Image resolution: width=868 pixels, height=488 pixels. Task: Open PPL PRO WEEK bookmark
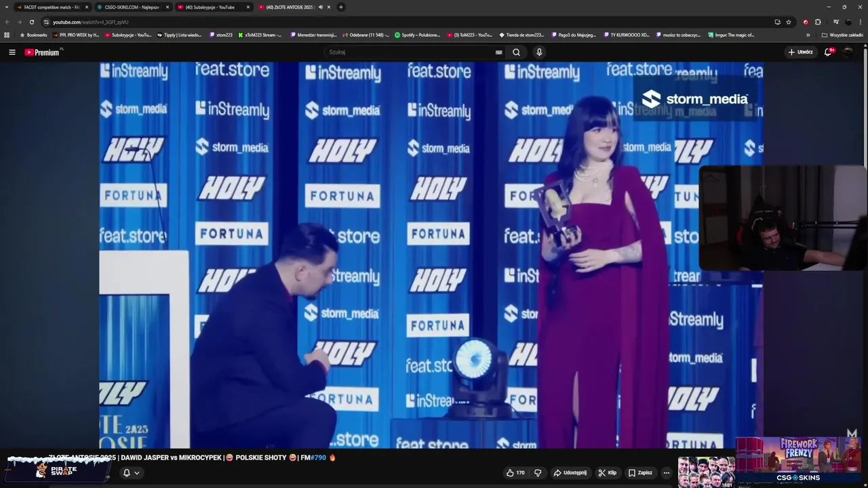76,35
